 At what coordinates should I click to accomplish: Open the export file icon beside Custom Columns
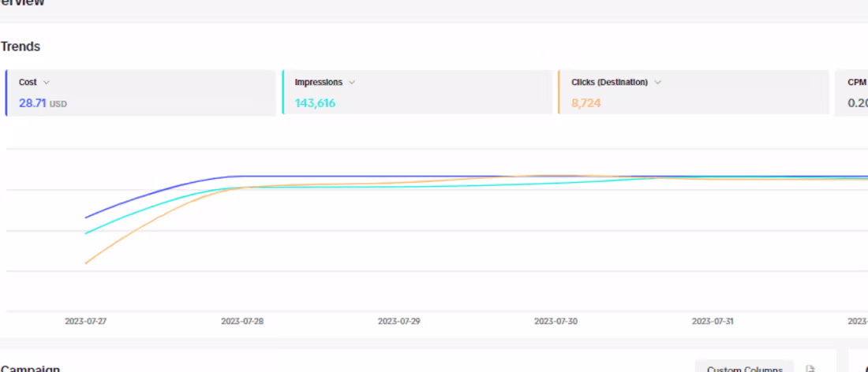(810, 368)
